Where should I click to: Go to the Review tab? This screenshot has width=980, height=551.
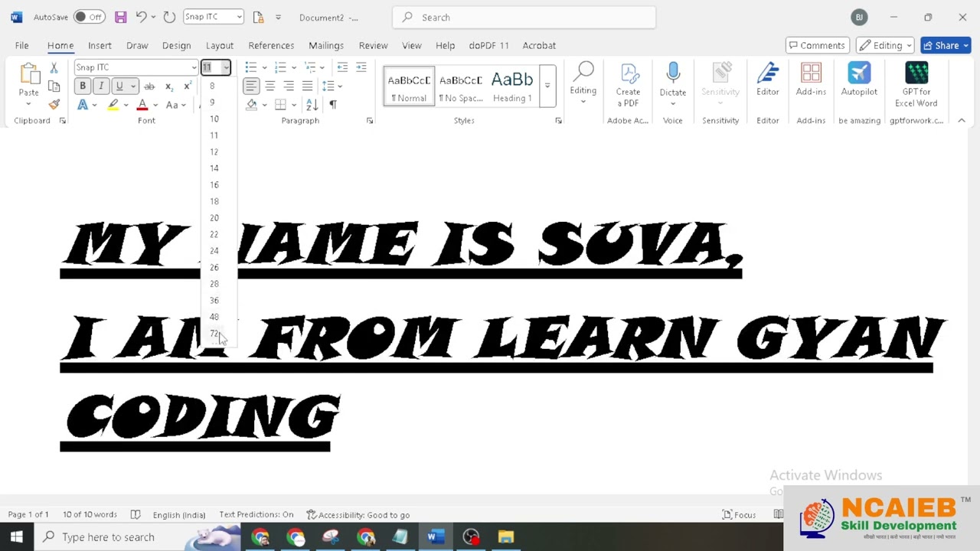[373, 45]
